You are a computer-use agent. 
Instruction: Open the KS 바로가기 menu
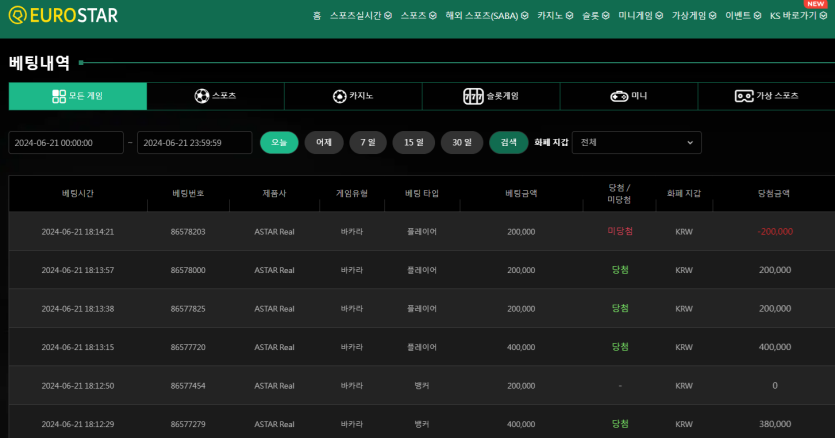(x=798, y=16)
